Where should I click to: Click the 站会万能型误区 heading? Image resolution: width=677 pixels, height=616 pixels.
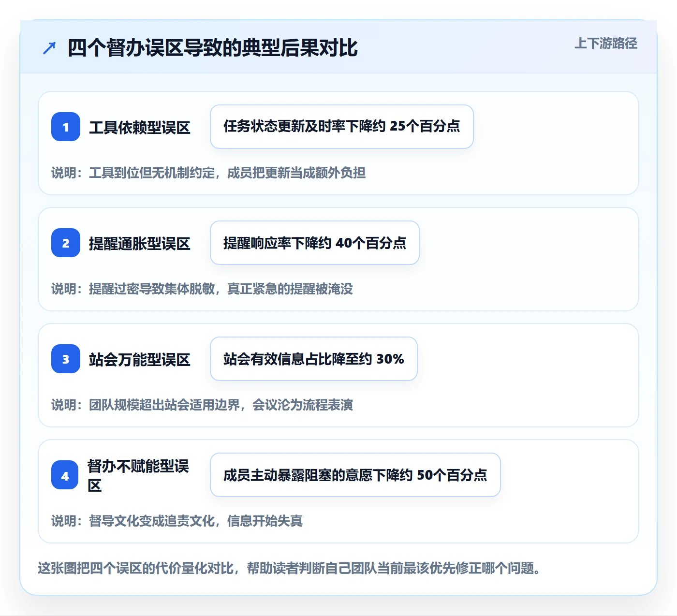[140, 360]
